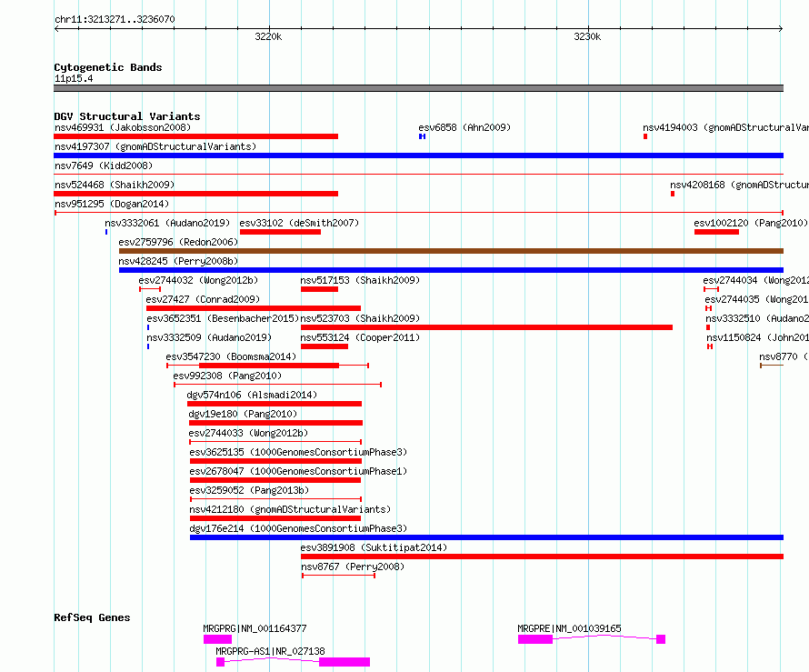This screenshot has width=809, height=672.
Task: Click the nsv517153 (Shaikh2009) label
Action: click(360, 280)
